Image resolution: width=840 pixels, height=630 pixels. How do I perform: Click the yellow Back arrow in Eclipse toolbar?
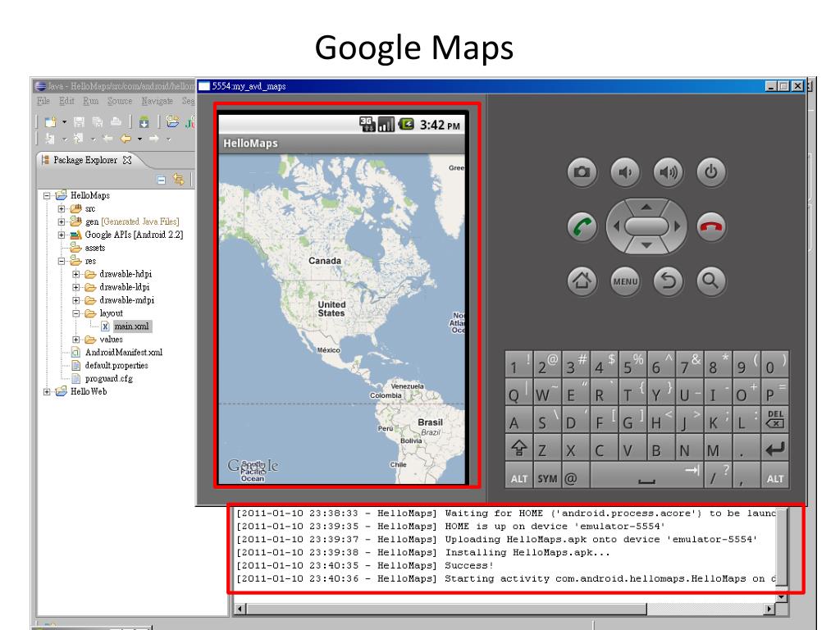[x=126, y=139]
